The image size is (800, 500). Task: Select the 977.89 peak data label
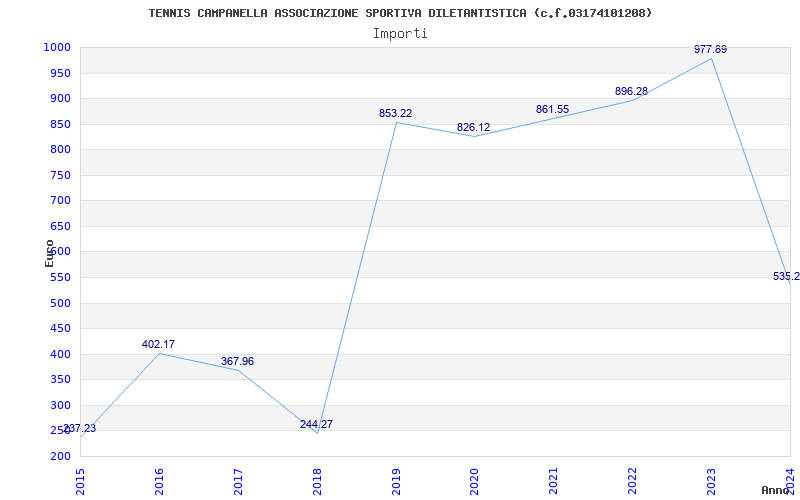tap(710, 49)
